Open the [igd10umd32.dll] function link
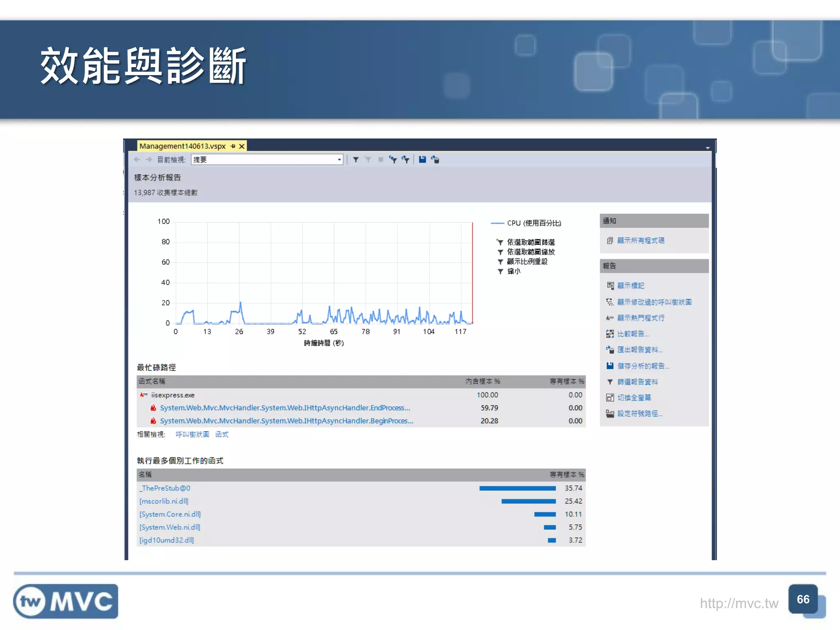Image resolution: width=840 pixels, height=630 pixels. [167, 540]
